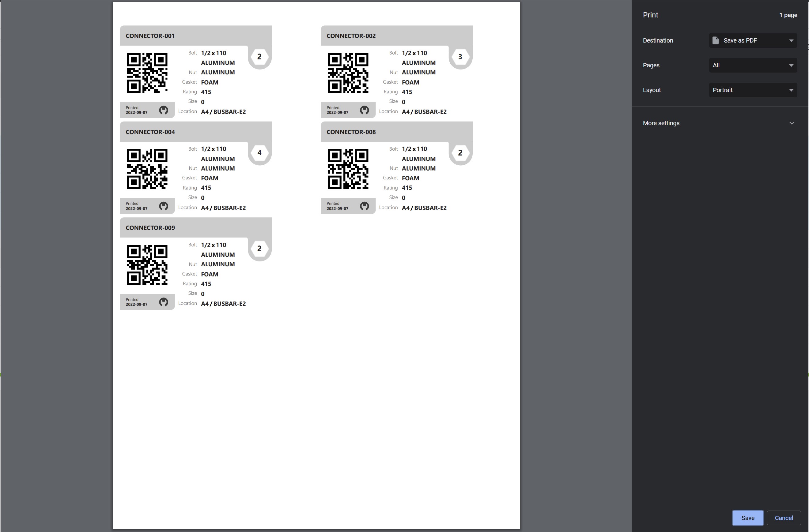Click the QR code on CONNECTOR-001 label
The height and width of the screenshot is (532, 809).
[x=147, y=73]
